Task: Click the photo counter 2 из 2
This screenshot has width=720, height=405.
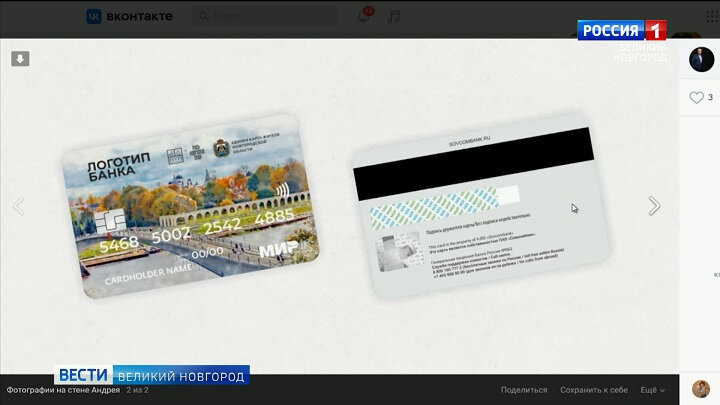Action: 137,390
